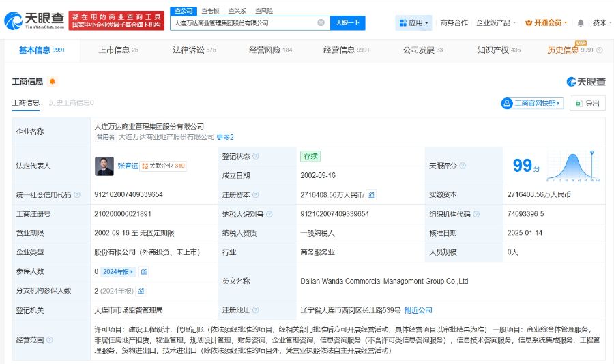Viewport: 614px width, 364px height.
Task: Open the 应用 dropdown menu
Action: pyautogui.click(x=413, y=22)
